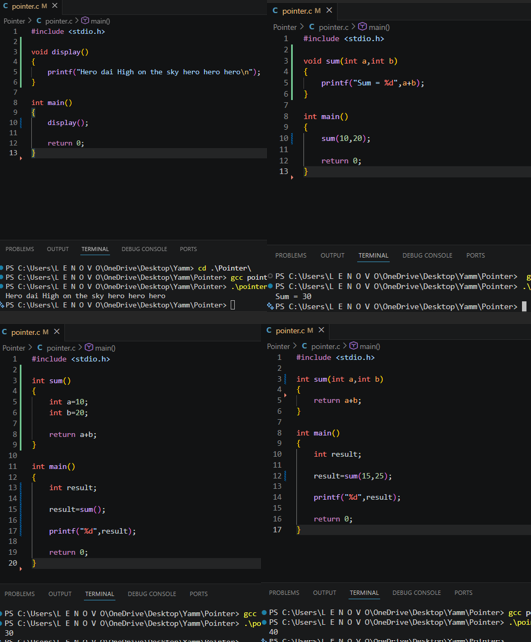
Task: Close the pointer.c tab above void sum code
Action: 329,10
